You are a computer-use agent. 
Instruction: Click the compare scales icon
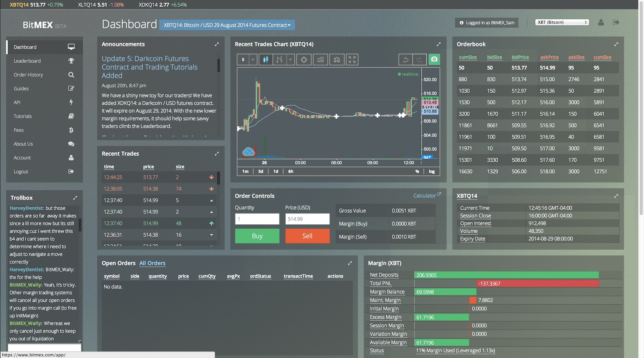pos(336,60)
